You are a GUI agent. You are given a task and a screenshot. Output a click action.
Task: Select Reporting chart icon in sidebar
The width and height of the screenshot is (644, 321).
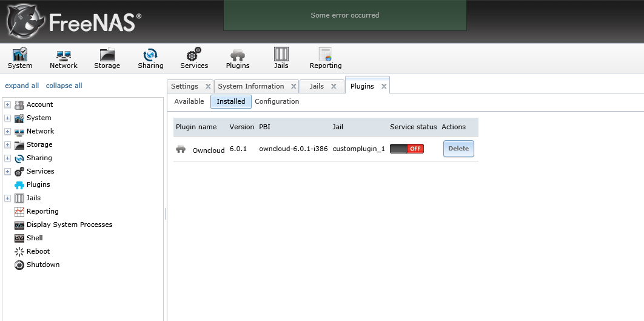pyautogui.click(x=19, y=212)
